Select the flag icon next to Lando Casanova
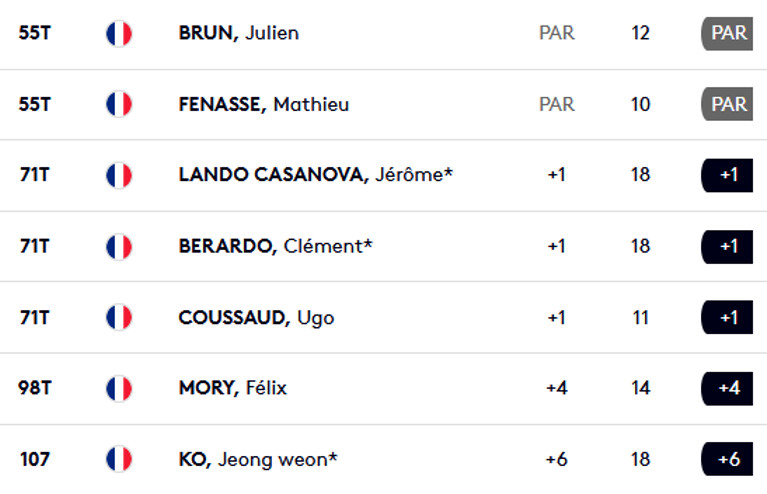This screenshot has width=767, height=494. coord(119,175)
